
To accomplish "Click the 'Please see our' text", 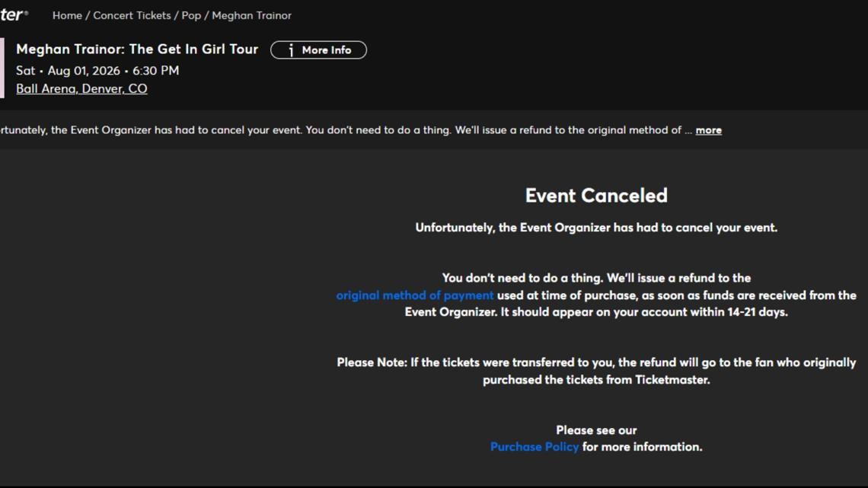I will click(x=596, y=430).
